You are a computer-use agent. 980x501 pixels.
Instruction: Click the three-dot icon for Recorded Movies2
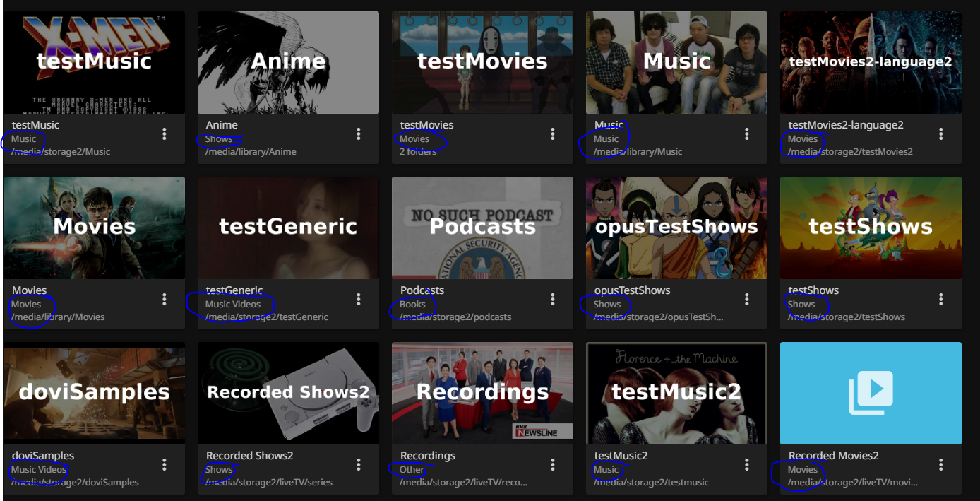[941, 464]
